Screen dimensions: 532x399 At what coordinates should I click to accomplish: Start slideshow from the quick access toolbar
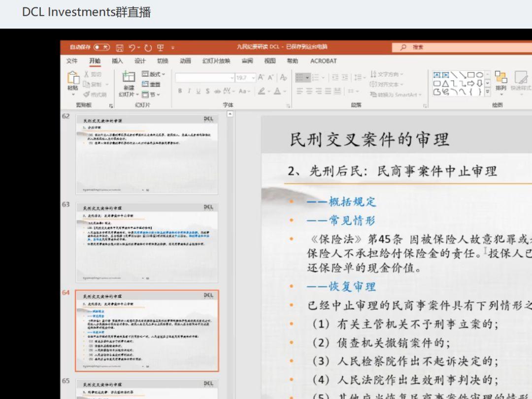click(161, 48)
